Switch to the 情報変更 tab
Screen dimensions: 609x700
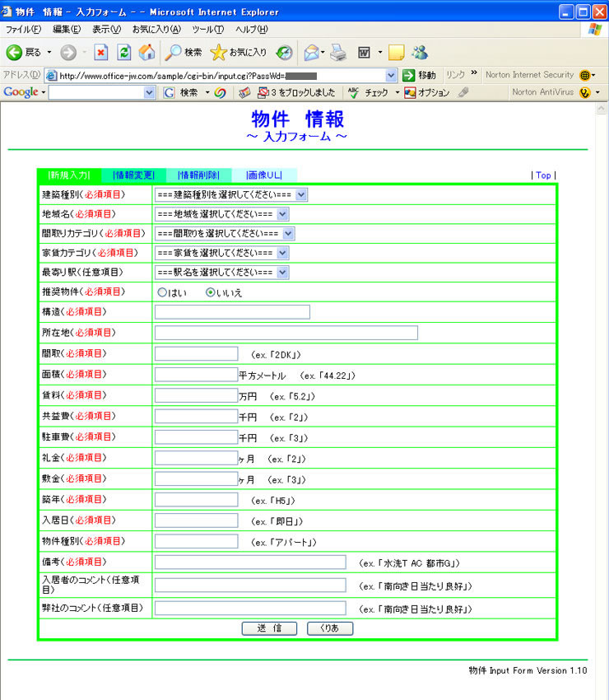pyautogui.click(x=134, y=175)
